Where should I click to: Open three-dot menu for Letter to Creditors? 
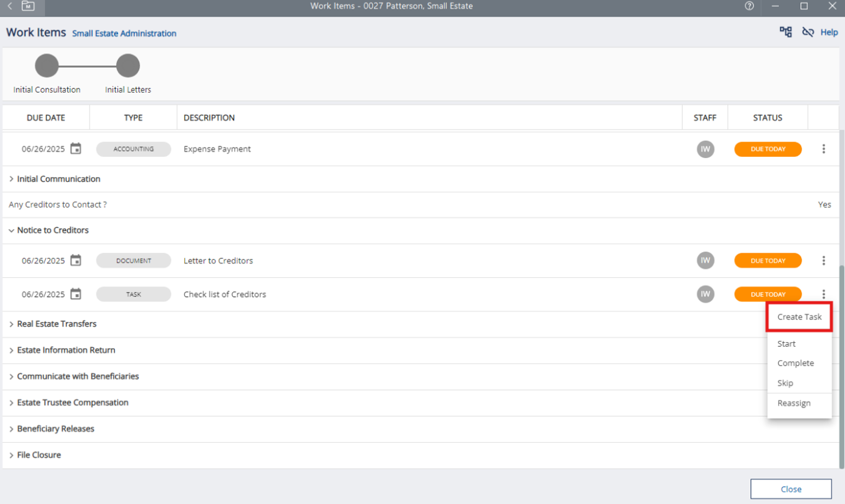(823, 261)
